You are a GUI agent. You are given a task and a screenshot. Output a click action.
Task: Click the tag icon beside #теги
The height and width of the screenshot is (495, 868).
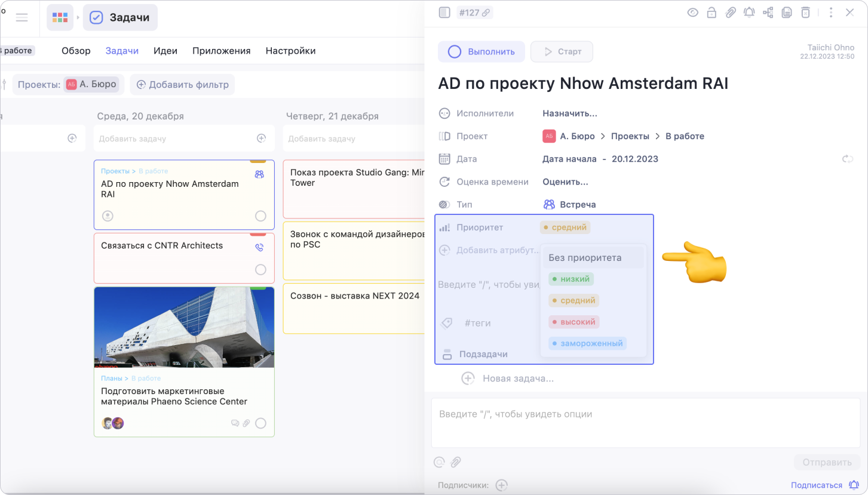(446, 323)
